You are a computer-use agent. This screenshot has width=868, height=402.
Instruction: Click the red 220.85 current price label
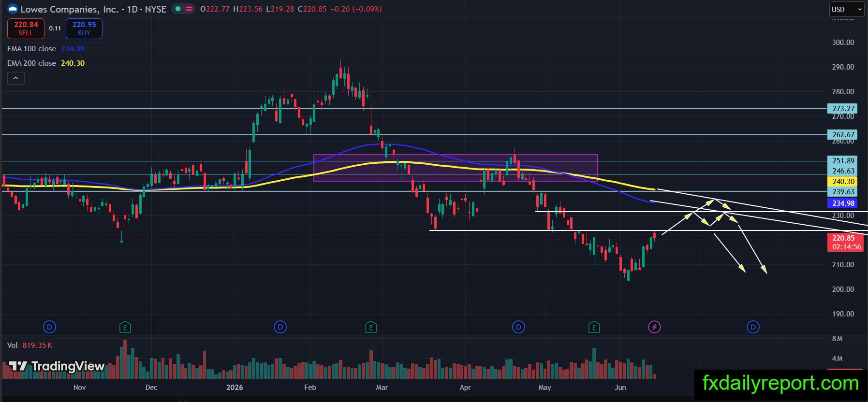pyautogui.click(x=844, y=238)
